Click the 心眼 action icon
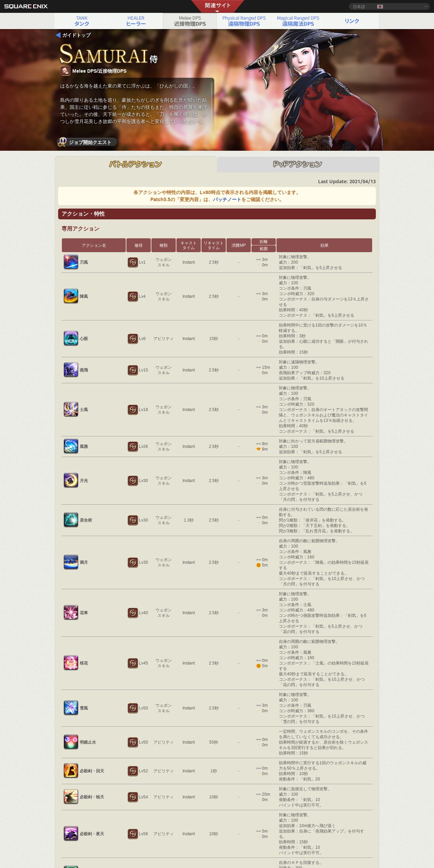434x868 pixels. point(71,339)
